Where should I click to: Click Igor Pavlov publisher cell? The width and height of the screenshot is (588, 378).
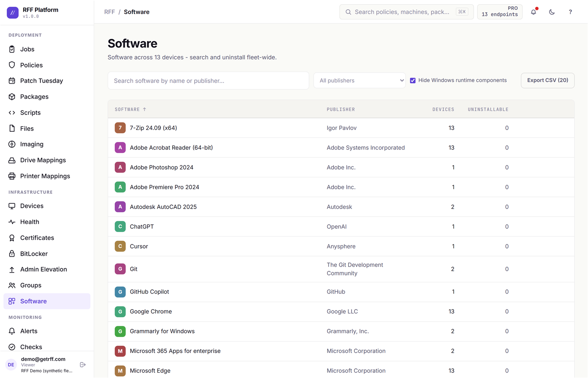pyautogui.click(x=341, y=128)
